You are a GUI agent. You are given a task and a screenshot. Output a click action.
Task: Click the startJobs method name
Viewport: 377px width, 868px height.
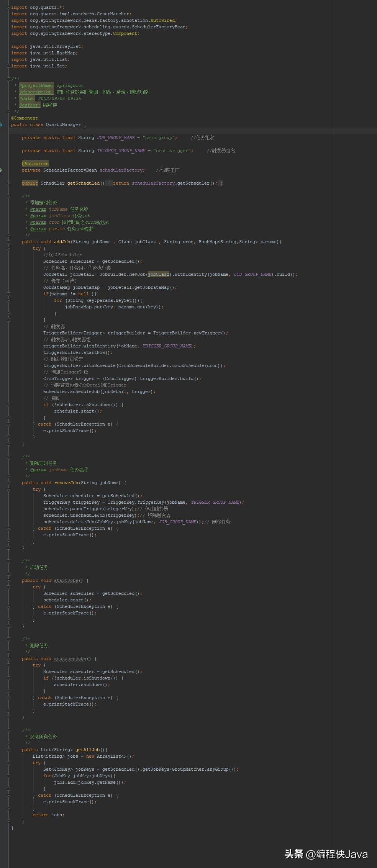coord(66,580)
